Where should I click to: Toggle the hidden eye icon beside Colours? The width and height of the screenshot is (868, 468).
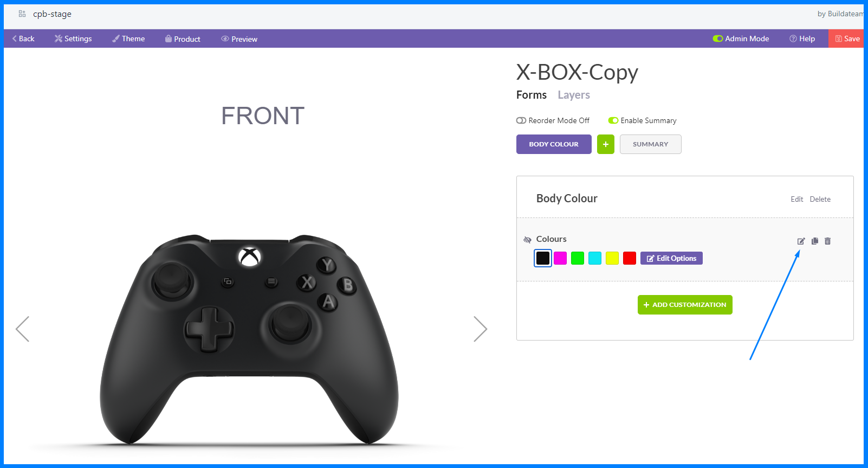[x=527, y=240]
